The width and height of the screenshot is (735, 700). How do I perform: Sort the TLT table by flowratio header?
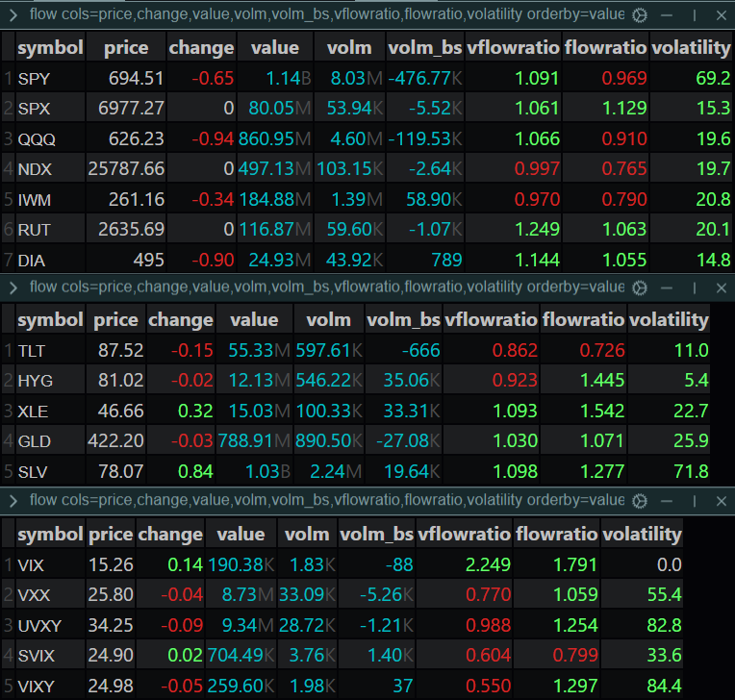pyautogui.click(x=584, y=319)
